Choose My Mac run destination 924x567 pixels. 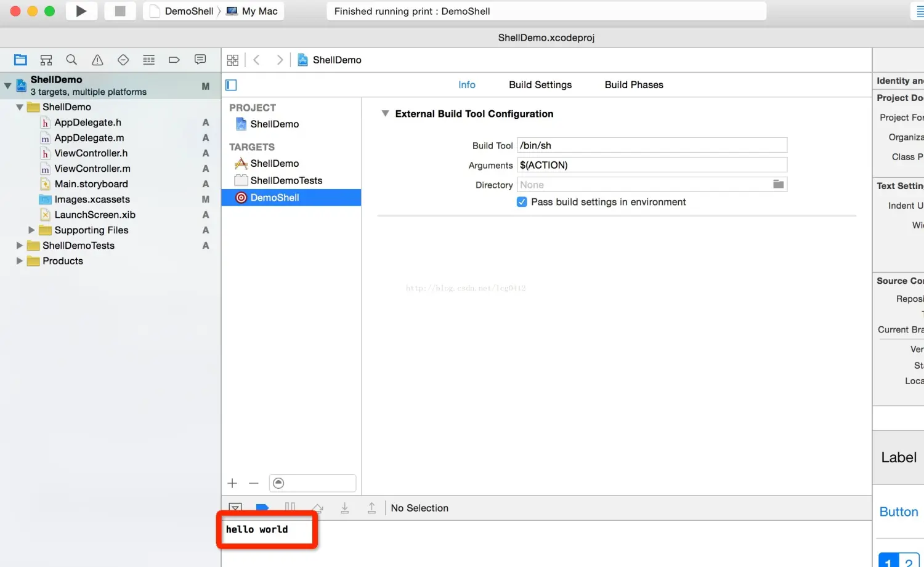tap(252, 11)
